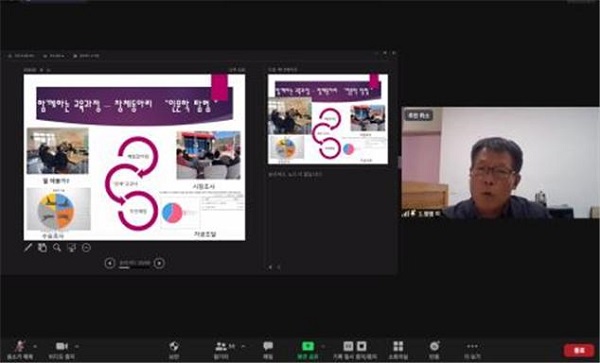Open the Chat panel

click(x=268, y=350)
